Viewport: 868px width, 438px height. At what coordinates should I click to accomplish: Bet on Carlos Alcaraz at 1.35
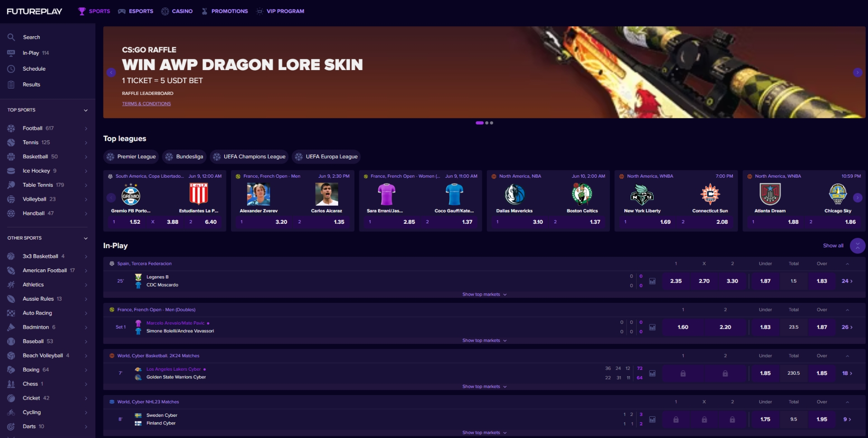(321, 222)
